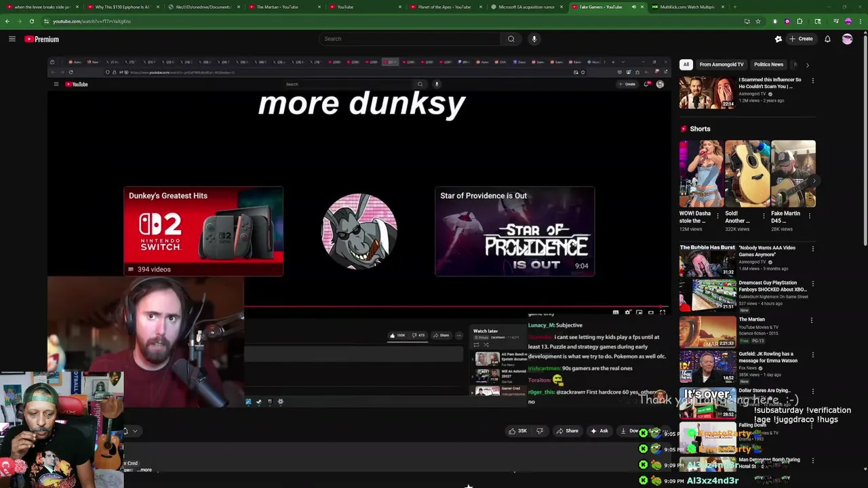This screenshot has width=868, height=488.
Task: Dislike the video with thumbs down
Action: (540, 430)
